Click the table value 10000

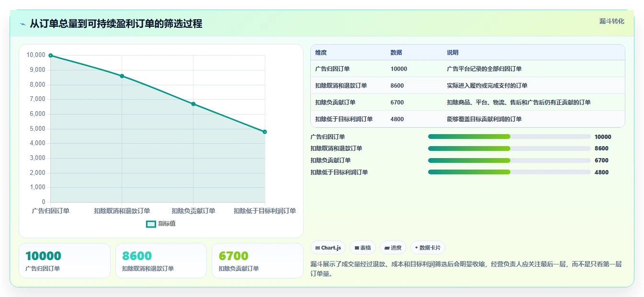399,69
